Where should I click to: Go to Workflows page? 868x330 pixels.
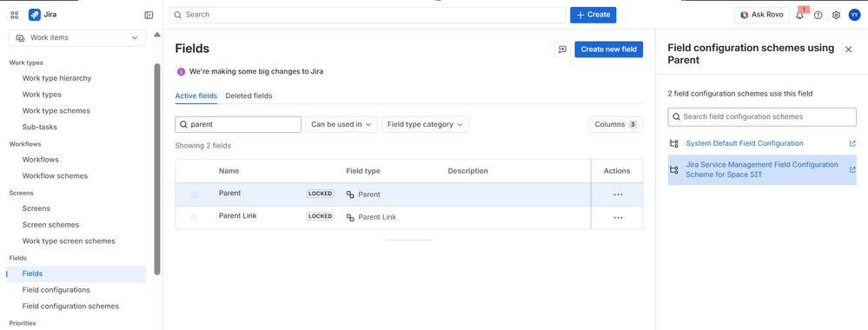pos(41,160)
